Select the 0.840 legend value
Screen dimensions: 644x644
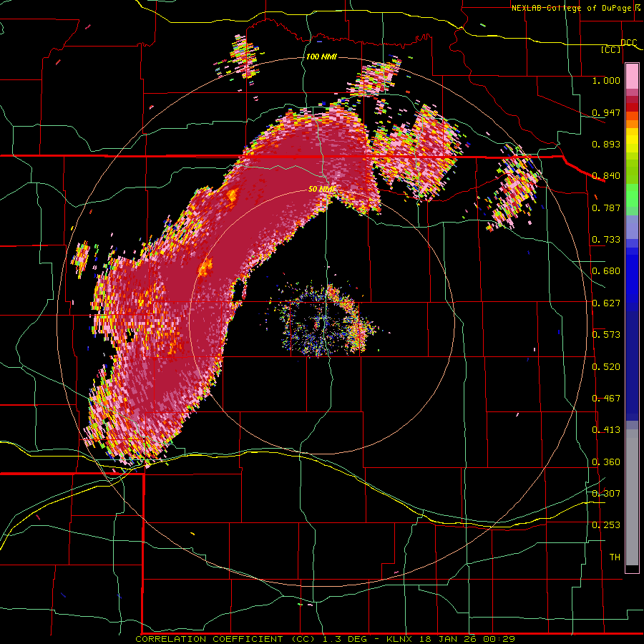coord(606,176)
